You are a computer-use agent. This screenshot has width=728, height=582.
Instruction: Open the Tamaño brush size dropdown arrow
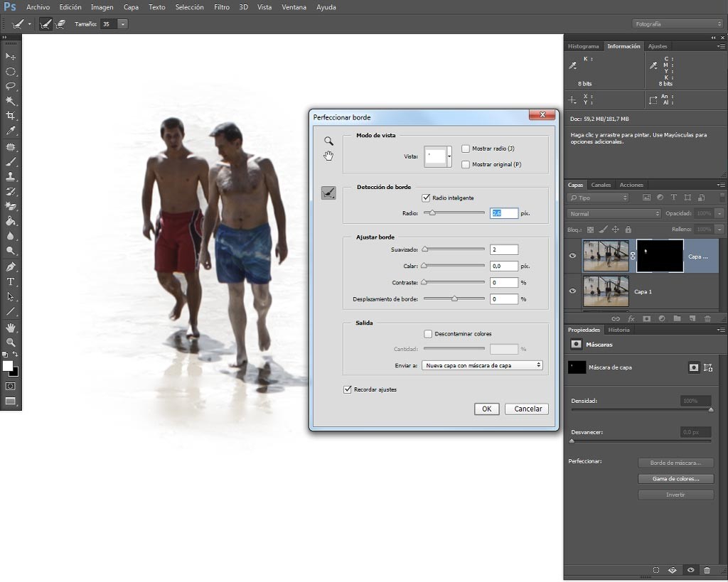tap(122, 24)
